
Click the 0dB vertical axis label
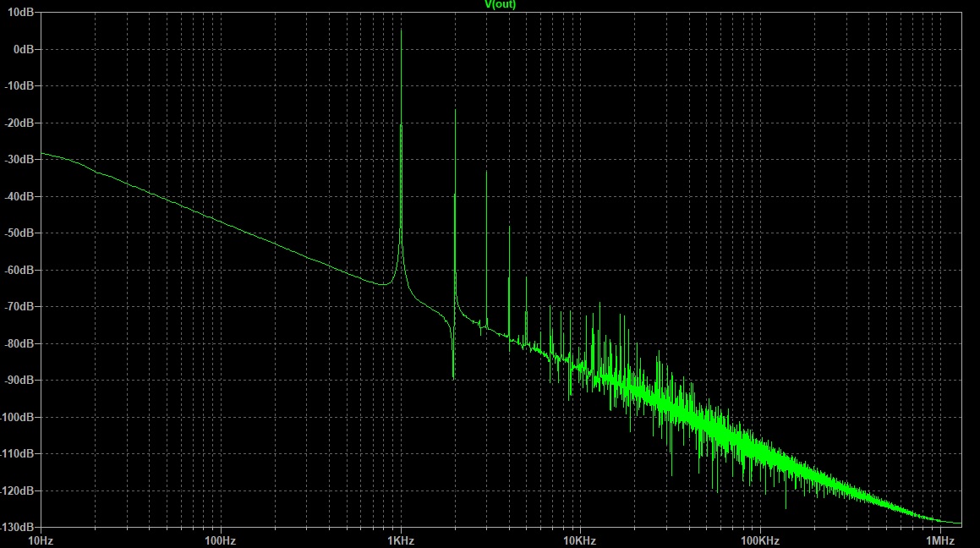click(x=23, y=49)
